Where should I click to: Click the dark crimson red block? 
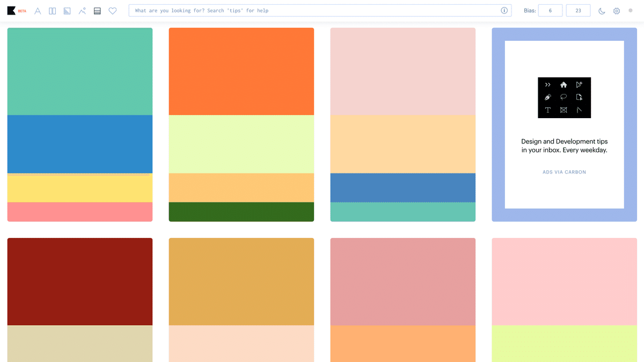pyautogui.click(x=80, y=281)
